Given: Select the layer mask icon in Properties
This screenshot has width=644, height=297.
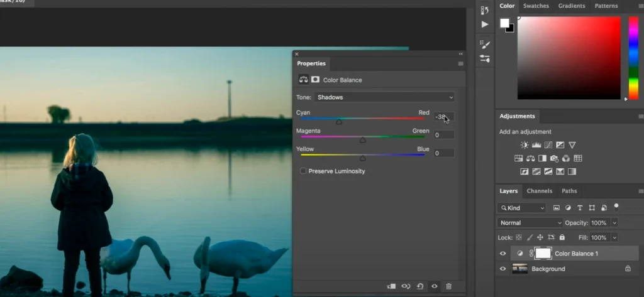Looking at the screenshot, I should click(x=315, y=80).
